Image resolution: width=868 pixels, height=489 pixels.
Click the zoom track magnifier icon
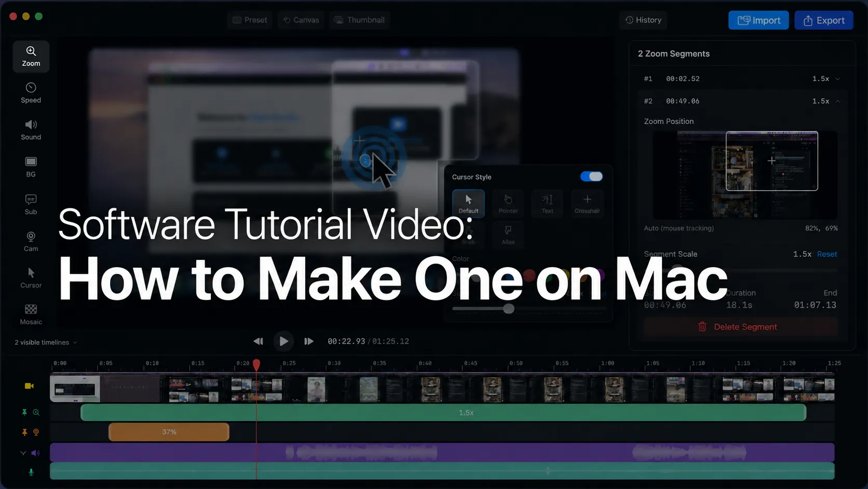coord(36,413)
